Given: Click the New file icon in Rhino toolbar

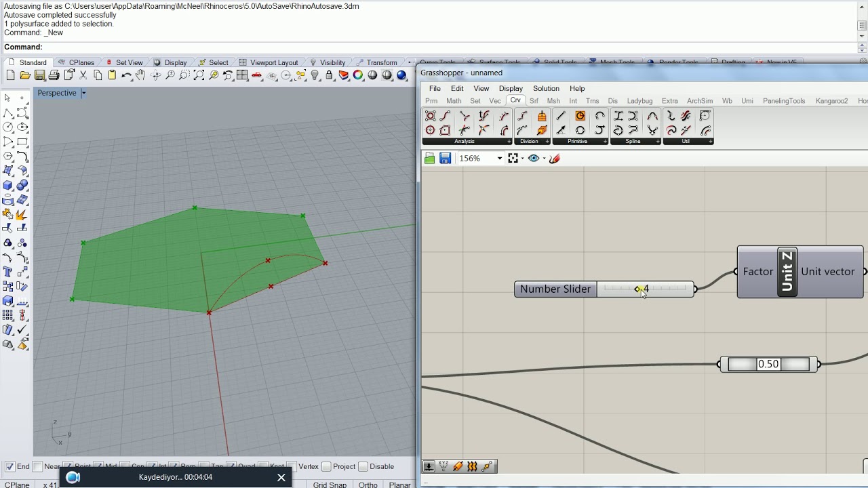Looking at the screenshot, I should [10, 75].
